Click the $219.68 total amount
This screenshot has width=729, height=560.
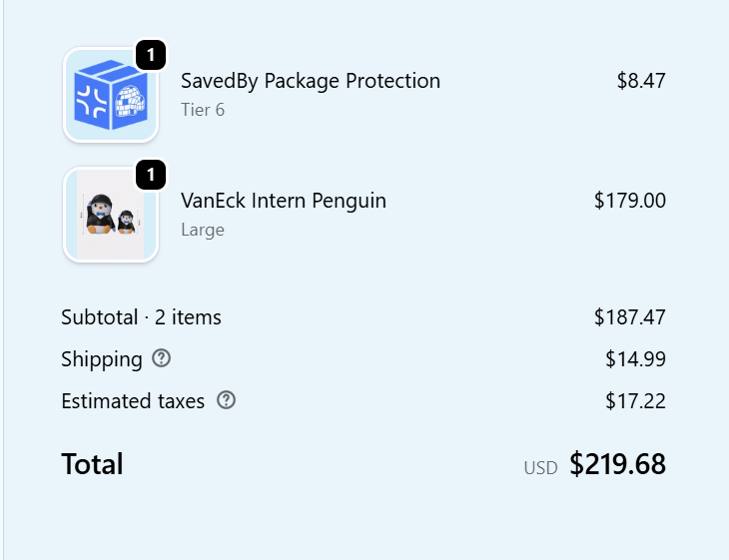tap(617, 464)
